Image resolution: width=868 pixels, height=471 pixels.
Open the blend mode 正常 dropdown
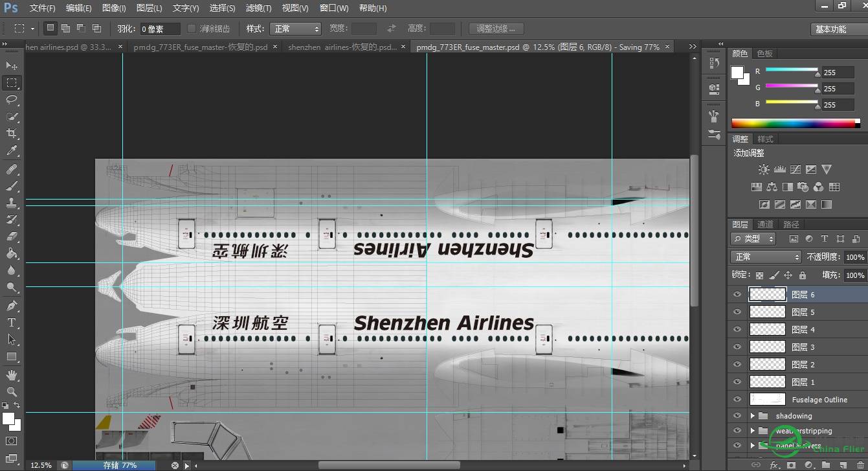(767, 257)
